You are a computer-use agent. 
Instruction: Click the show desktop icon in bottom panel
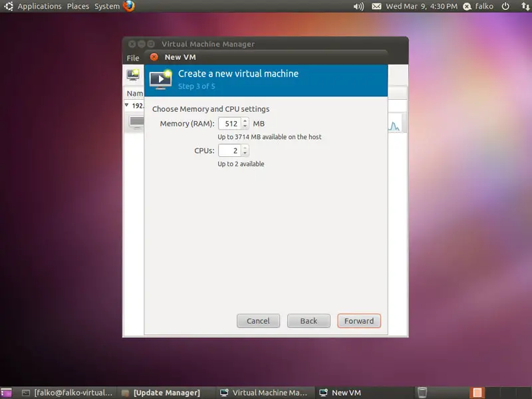6,392
